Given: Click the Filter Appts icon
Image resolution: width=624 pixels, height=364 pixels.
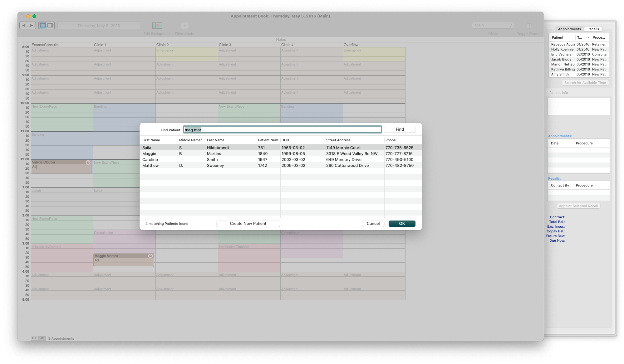Looking at the screenshot, I should [x=184, y=26].
